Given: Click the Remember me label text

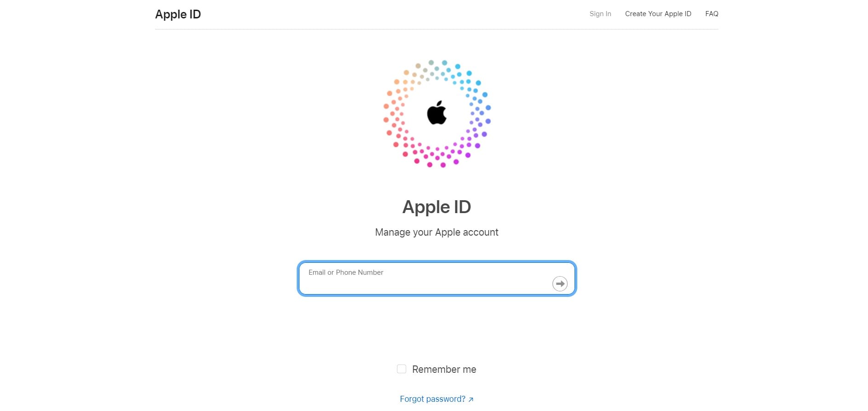Looking at the screenshot, I should click(x=444, y=369).
